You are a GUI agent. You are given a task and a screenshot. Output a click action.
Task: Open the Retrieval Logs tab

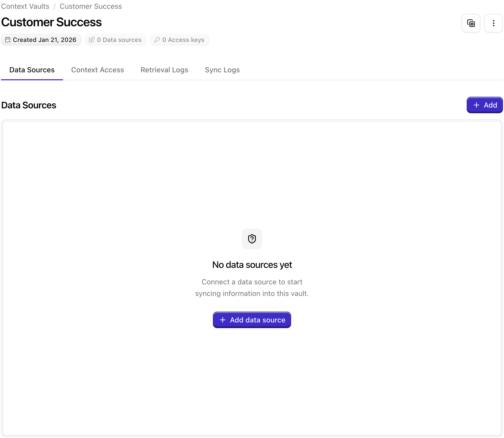[164, 70]
